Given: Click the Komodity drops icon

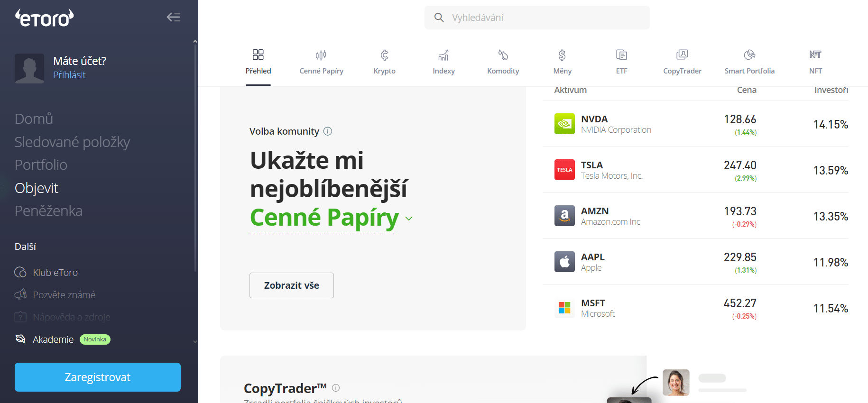Looking at the screenshot, I should (503, 55).
